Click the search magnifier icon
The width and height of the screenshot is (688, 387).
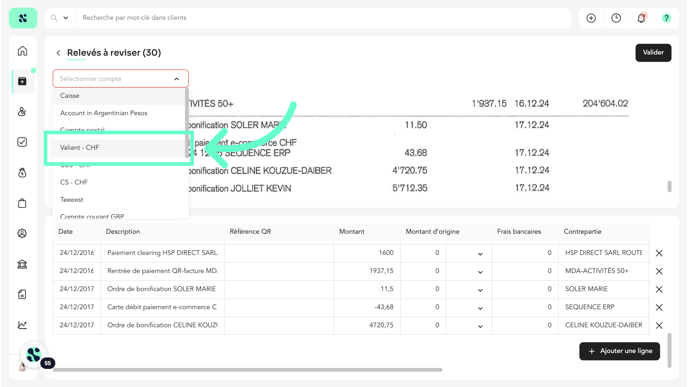pos(54,18)
